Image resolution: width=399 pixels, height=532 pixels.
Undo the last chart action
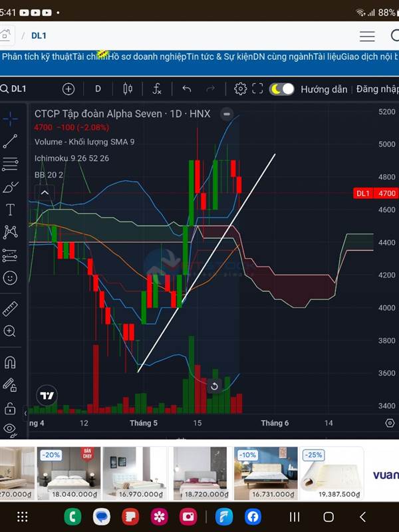187,89
